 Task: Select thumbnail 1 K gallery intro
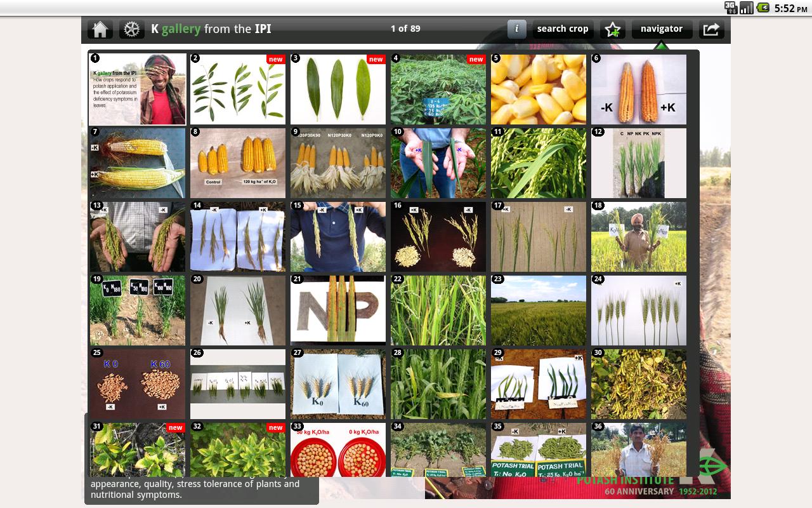tap(138, 90)
